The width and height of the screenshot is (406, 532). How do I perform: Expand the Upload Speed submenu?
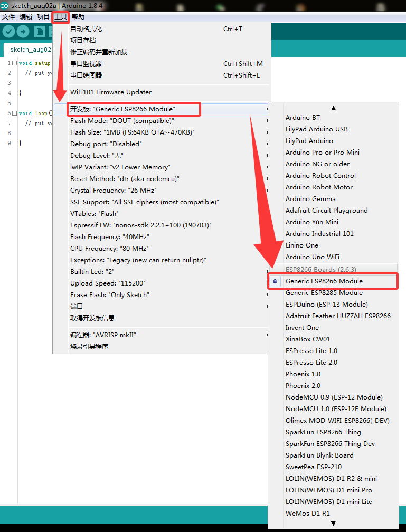point(162,283)
